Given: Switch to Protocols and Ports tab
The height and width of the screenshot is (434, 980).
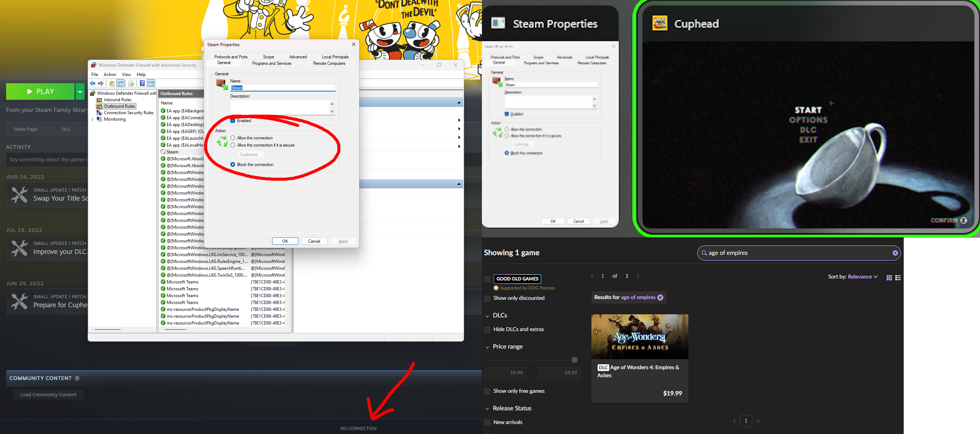Looking at the screenshot, I should [231, 57].
